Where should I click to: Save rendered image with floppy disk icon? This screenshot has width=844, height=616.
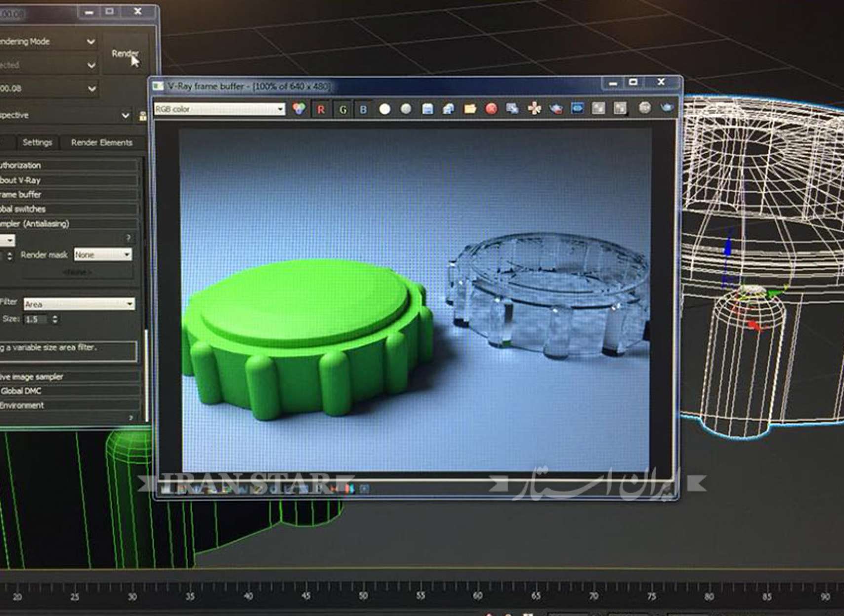(x=427, y=109)
